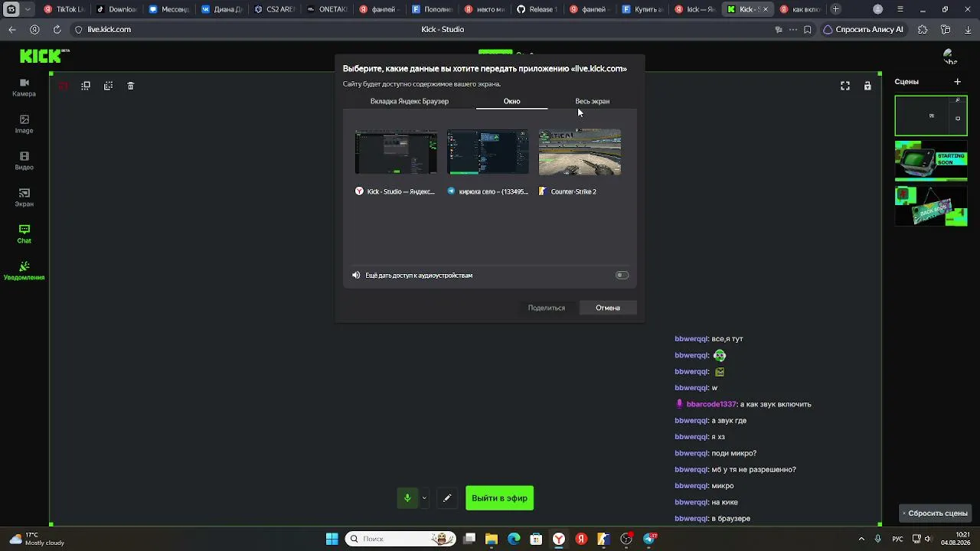Toggle fullscreen canvas preview icon
Viewport: 980px width, 551px height.
click(x=845, y=86)
